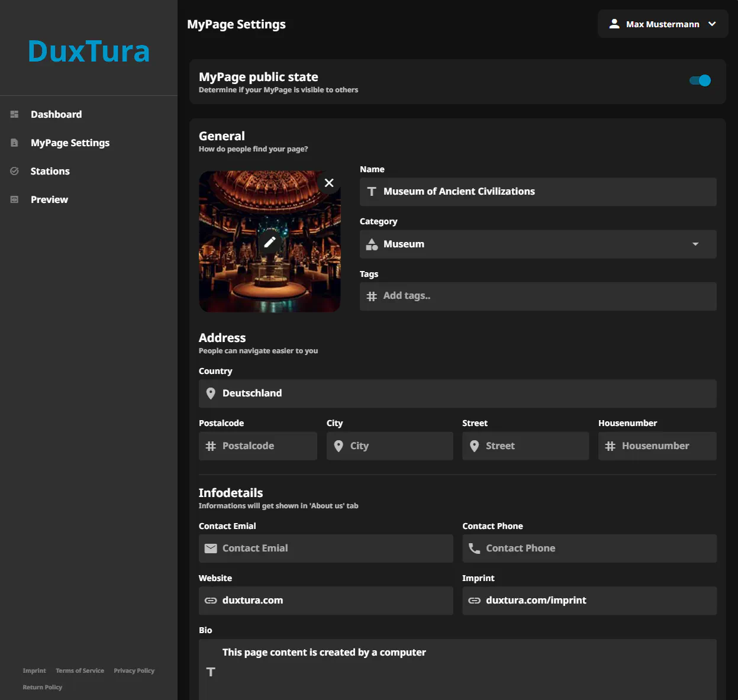
Task: Click the Privacy Policy link
Action: (x=134, y=670)
